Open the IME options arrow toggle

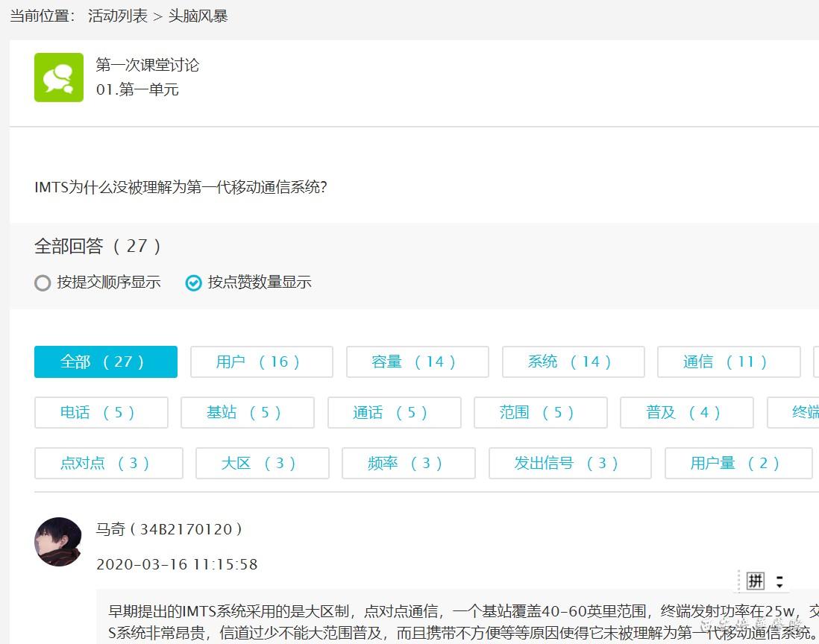[x=779, y=581]
